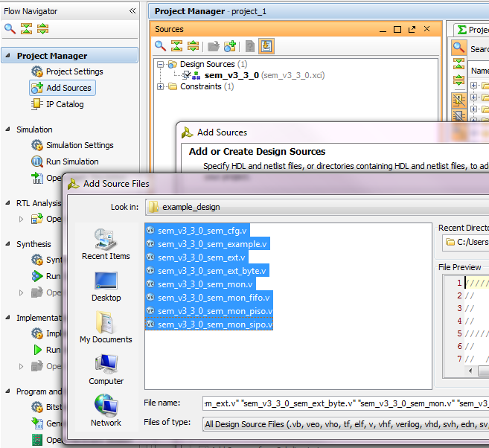Collapse the Simulation section

pyautogui.click(x=8, y=129)
